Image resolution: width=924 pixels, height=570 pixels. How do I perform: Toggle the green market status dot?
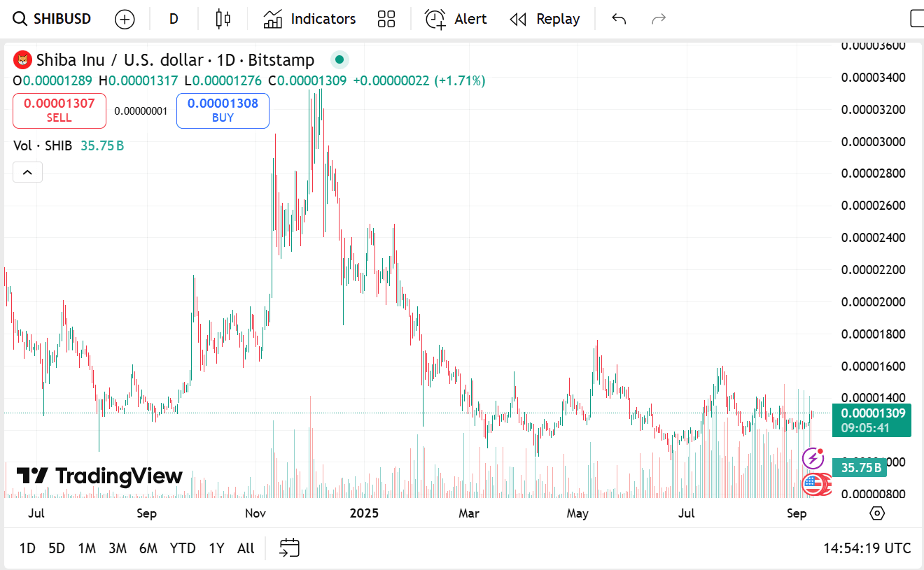click(339, 60)
